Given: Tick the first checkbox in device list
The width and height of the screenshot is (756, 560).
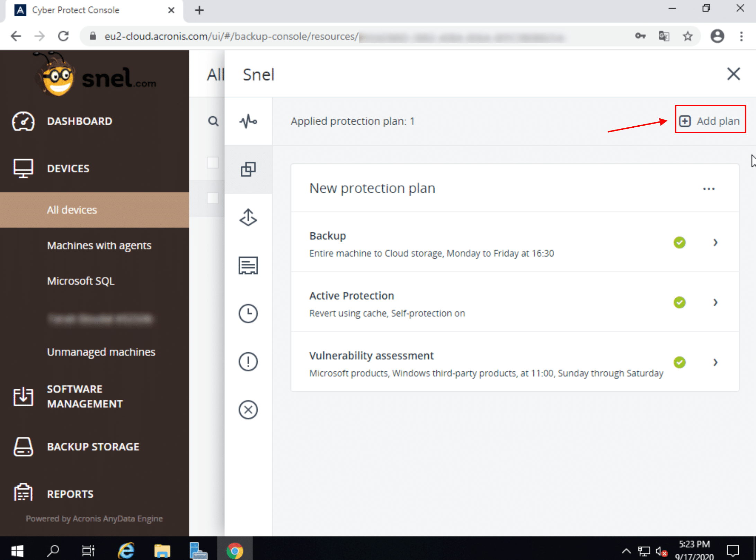Looking at the screenshot, I should (213, 163).
